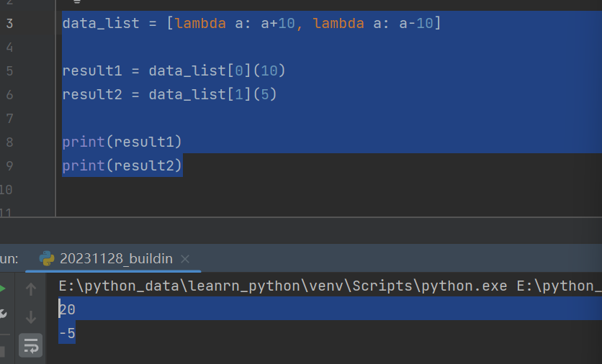Click print(result1) statement
Image resolution: width=602 pixels, height=364 pixels.
click(x=122, y=142)
